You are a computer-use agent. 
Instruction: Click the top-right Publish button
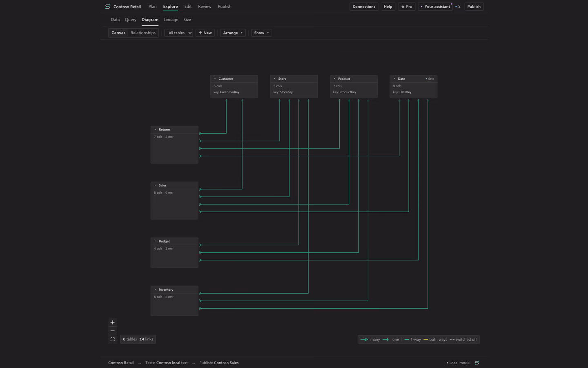474,7
